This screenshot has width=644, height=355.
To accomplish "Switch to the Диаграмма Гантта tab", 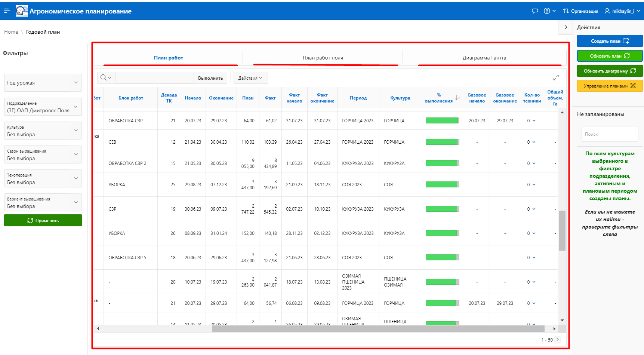I will pyautogui.click(x=484, y=58).
